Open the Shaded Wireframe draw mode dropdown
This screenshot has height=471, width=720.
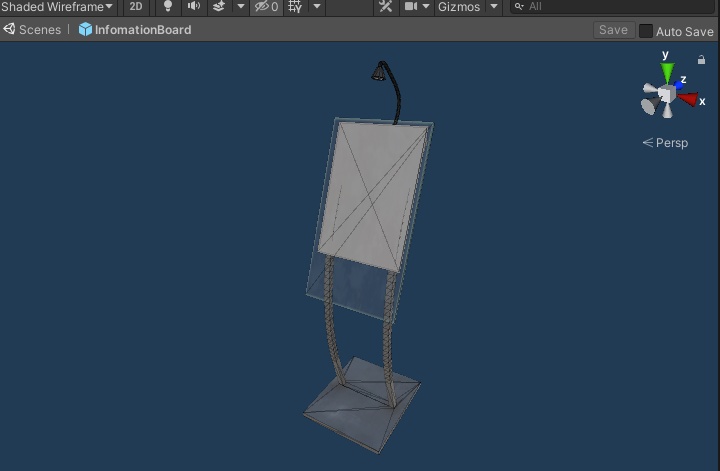click(57, 7)
